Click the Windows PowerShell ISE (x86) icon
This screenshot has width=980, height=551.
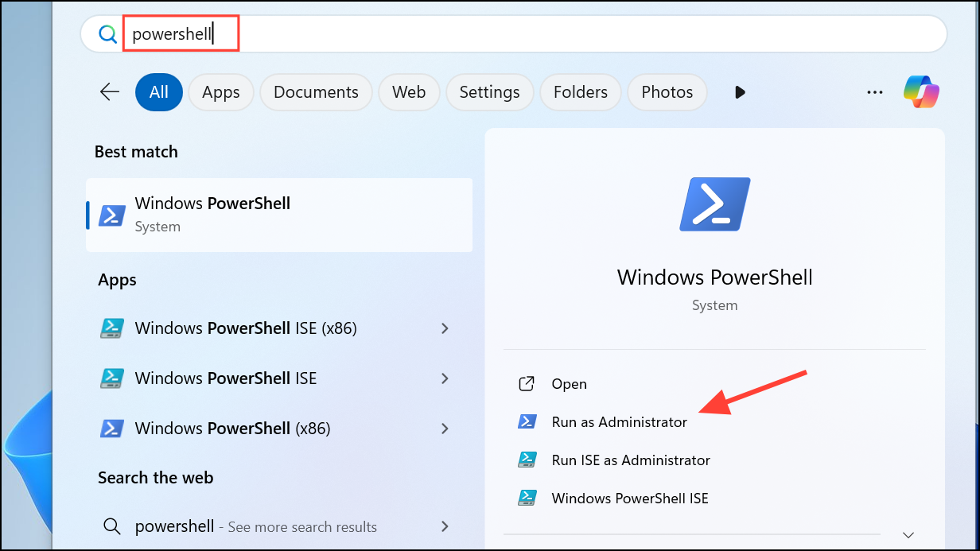point(112,328)
